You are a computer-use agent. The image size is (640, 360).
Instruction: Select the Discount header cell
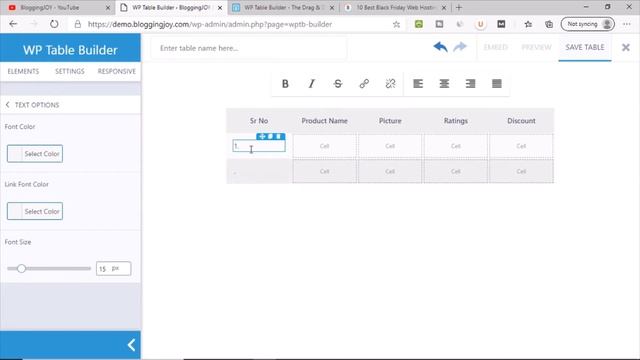(521, 121)
